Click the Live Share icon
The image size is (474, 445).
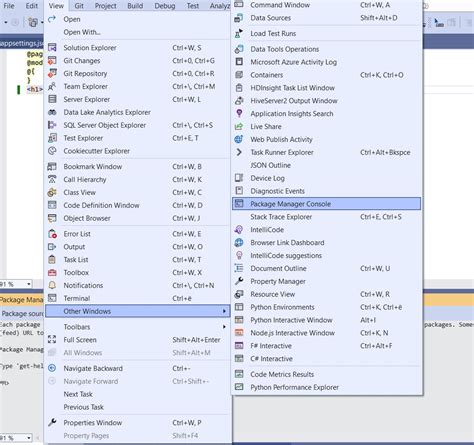(x=239, y=127)
